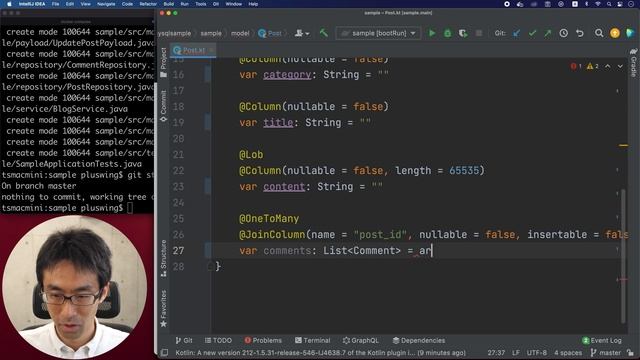
Task: Click the @Lob annotation on line 21
Action: tap(251, 155)
